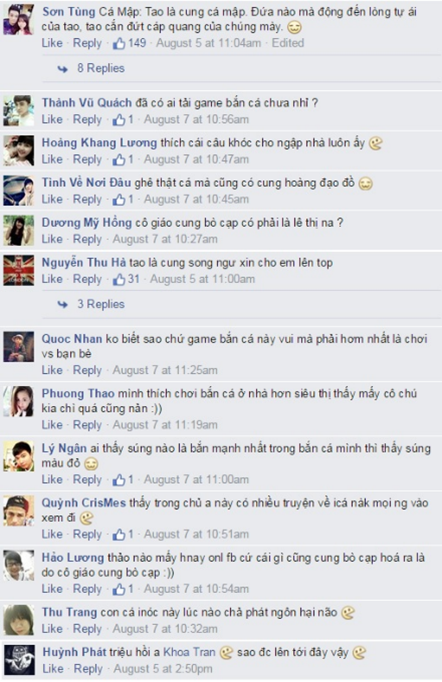
Task: Open Huỳnh Phát's dark avatar picture
Action: click(x=19, y=660)
